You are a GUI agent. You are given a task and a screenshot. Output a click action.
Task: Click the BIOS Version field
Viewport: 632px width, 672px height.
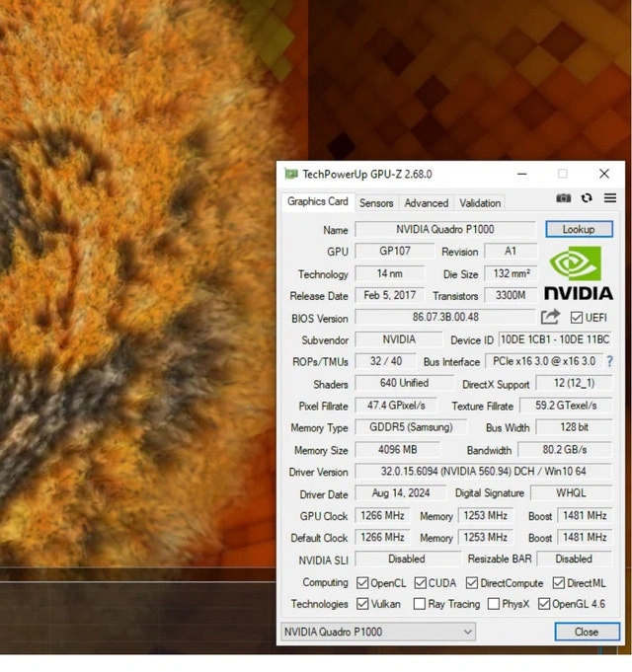coord(445,318)
